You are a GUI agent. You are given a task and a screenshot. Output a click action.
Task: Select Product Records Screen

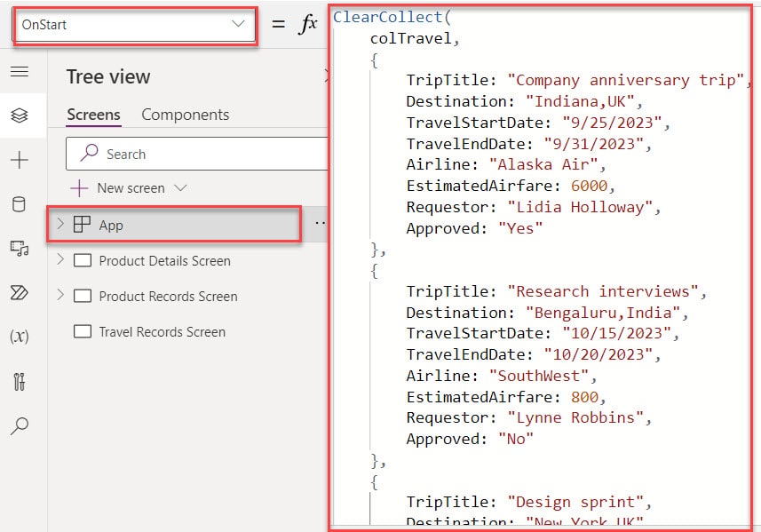168,296
